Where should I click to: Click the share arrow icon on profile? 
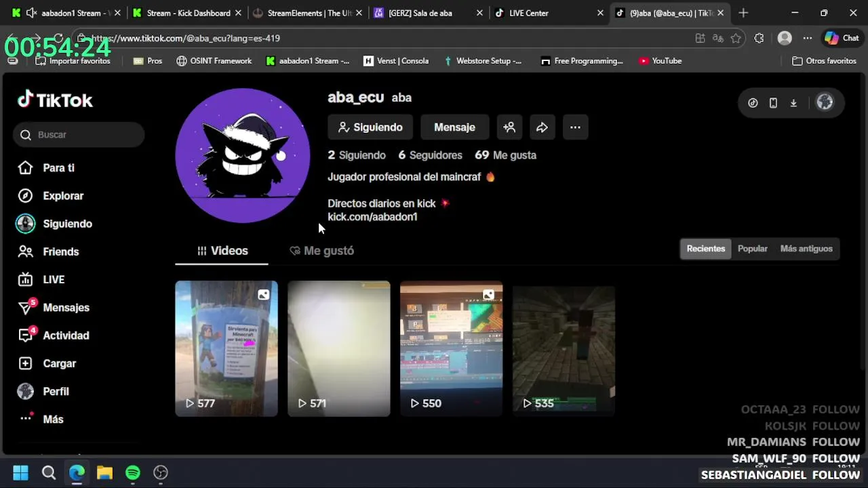542,127
